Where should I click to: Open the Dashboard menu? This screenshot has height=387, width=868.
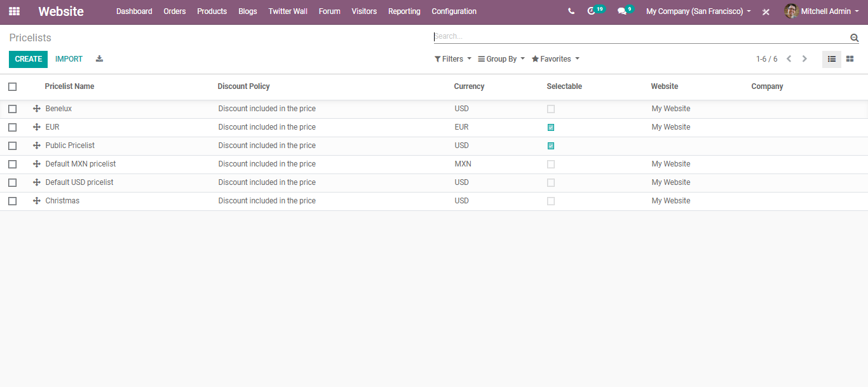tap(134, 11)
